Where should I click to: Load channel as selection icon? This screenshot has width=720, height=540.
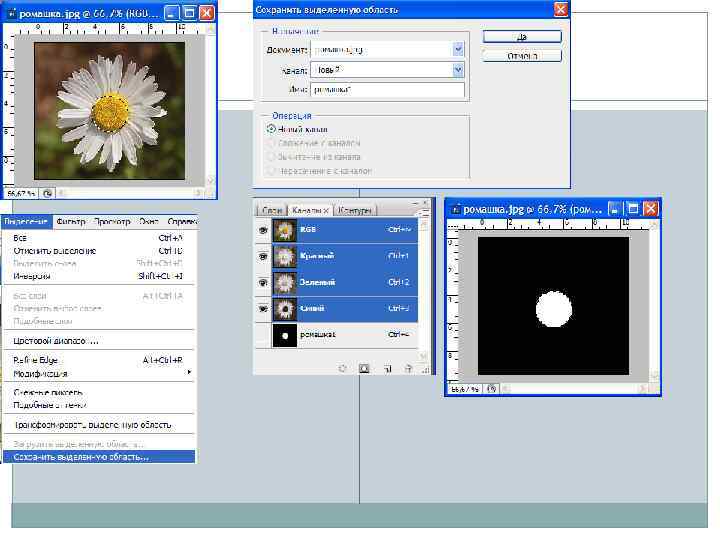tap(342, 368)
